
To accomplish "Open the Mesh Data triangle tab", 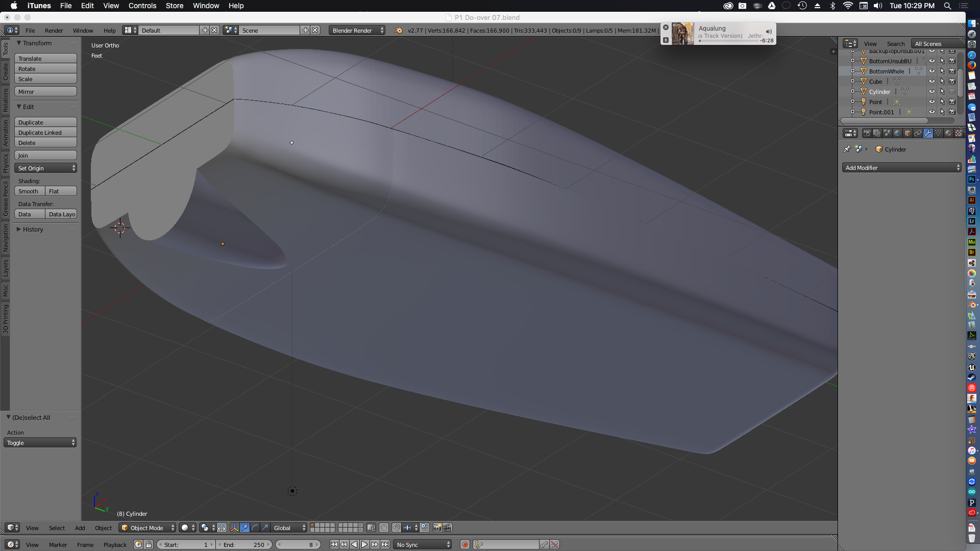I will click(938, 133).
